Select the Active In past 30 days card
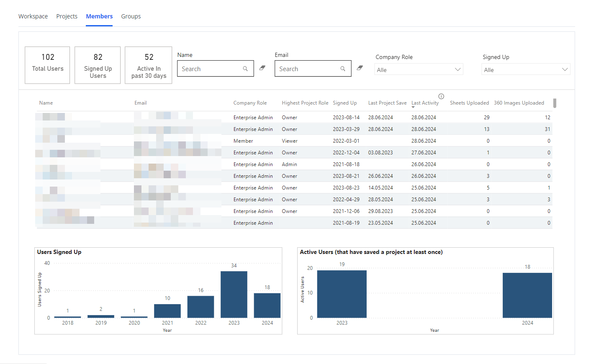 [x=149, y=65]
